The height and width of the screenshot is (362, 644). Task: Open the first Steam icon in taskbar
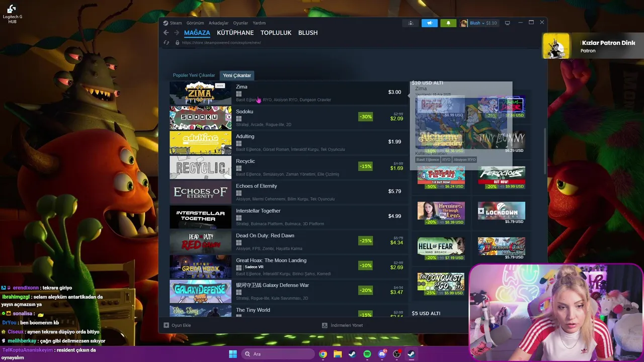tap(352, 354)
